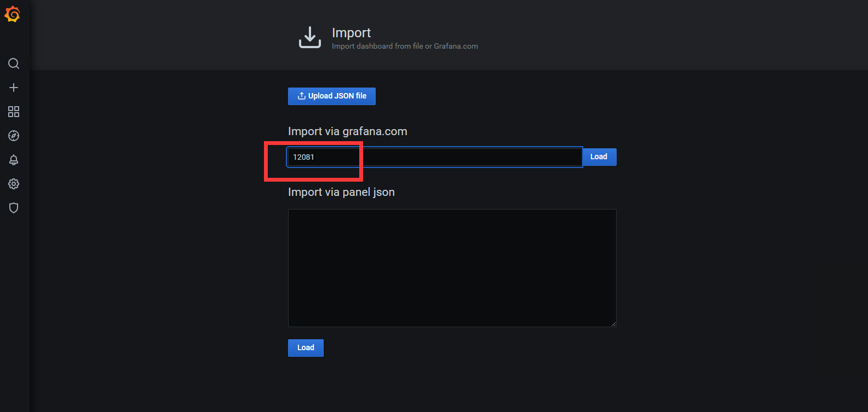This screenshot has height=412, width=868.
Task: Click the Import download icon in header
Action: (x=310, y=37)
